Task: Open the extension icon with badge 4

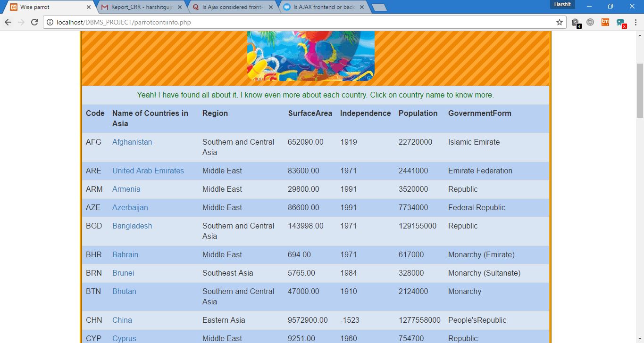Action: (576, 23)
